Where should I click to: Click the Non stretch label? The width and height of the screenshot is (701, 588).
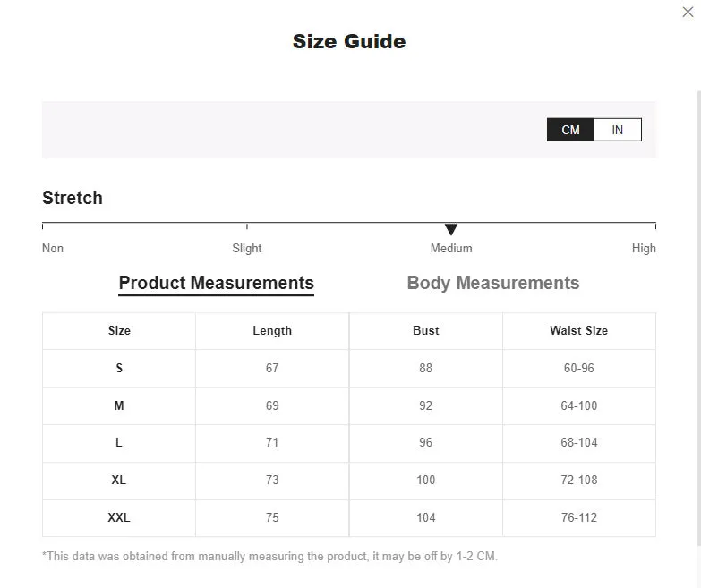click(x=52, y=248)
